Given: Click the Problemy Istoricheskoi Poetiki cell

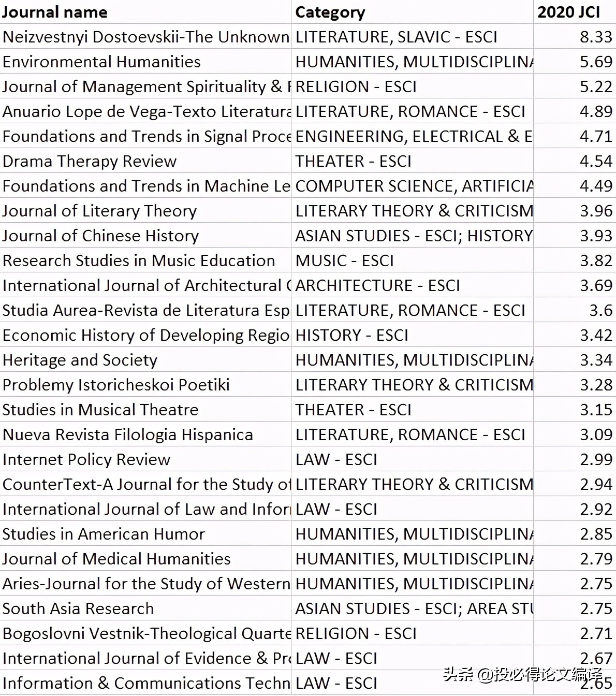Looking at the screenshot, I should pyautogui.click(x=116, y=385).
